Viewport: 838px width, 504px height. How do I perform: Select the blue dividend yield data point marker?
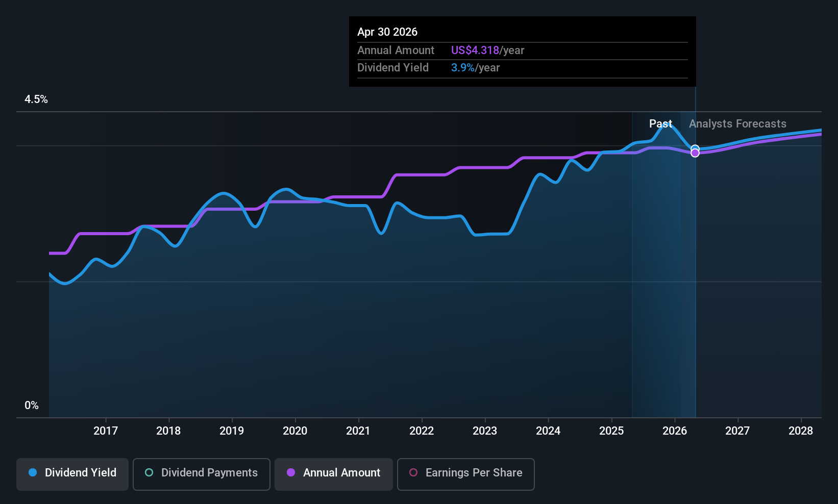pos(695,149)
